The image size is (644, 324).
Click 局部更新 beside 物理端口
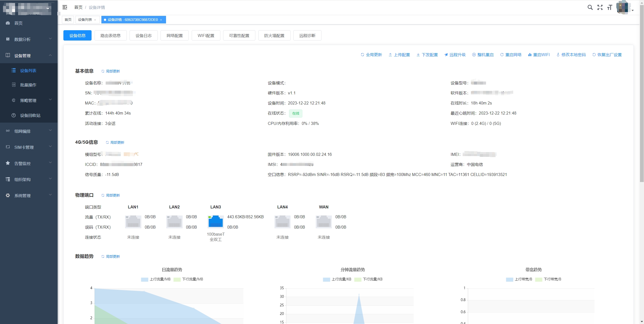tap(111, 195)
